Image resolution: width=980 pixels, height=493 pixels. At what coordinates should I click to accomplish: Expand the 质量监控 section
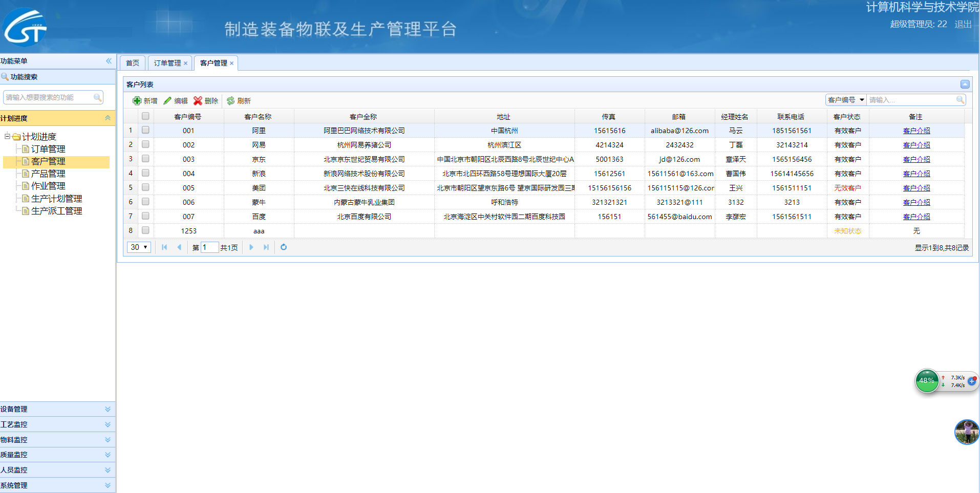(108, 455)
